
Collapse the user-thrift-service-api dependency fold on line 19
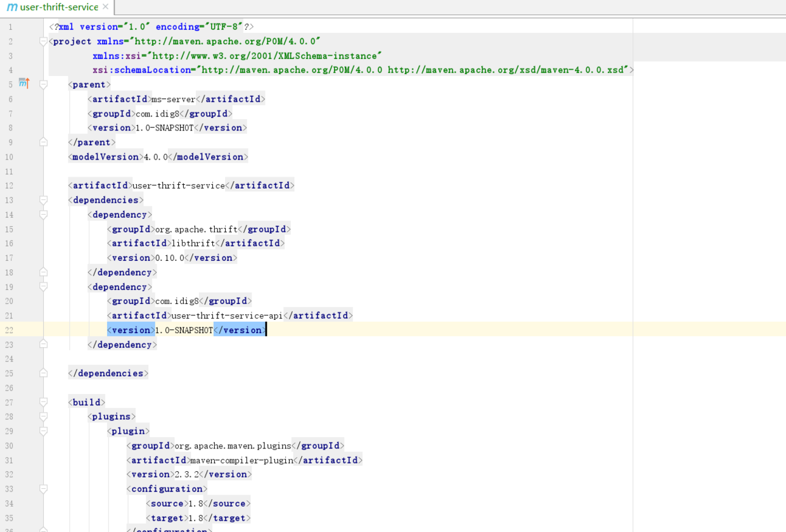click(x=43, y=287)
